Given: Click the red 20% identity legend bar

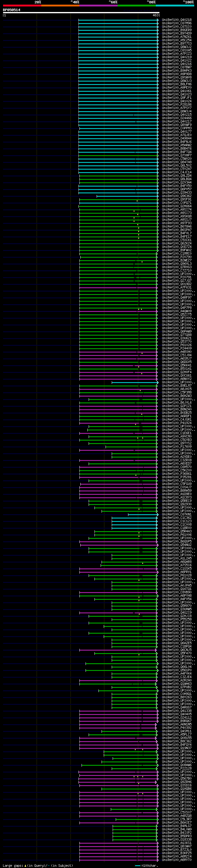Looking at the screenshot, I should 22,6.
